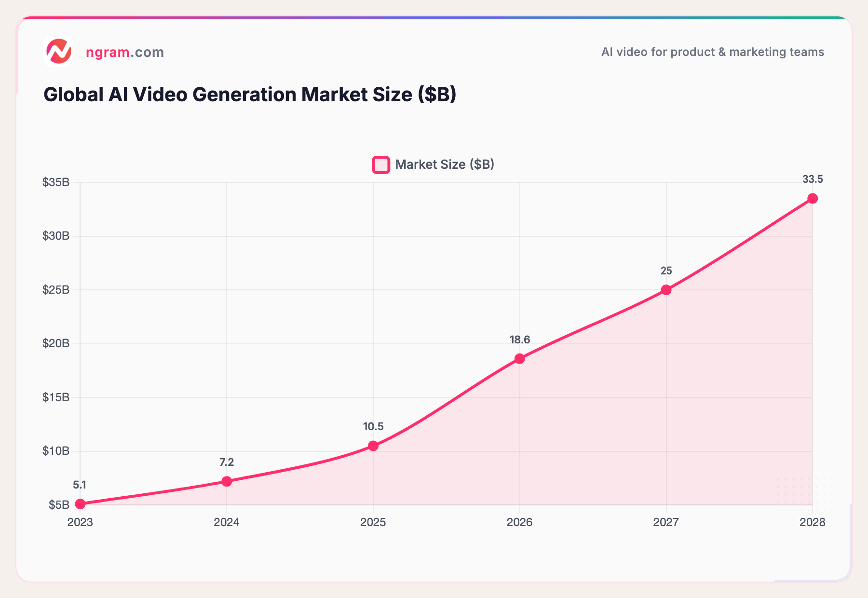Expand details for the 2028 peak value
The image size is (868, 598).
(x=813, y=198)
